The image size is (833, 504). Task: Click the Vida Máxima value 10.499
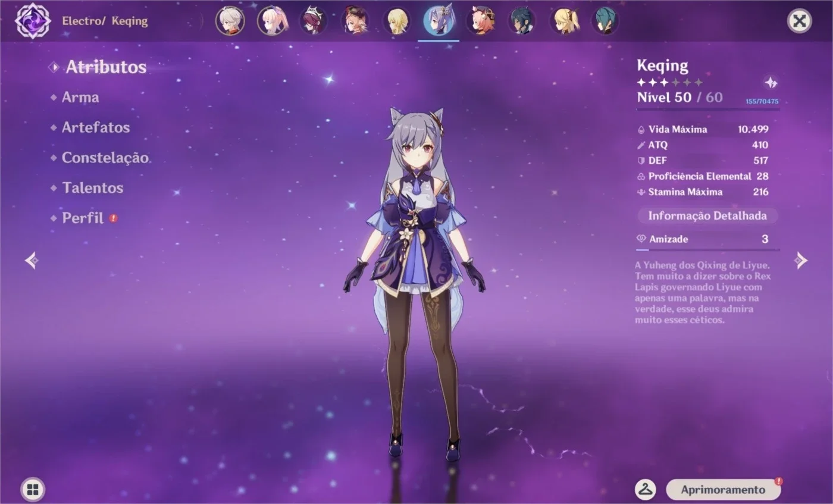pyautogui.click(x=753, y=129)
